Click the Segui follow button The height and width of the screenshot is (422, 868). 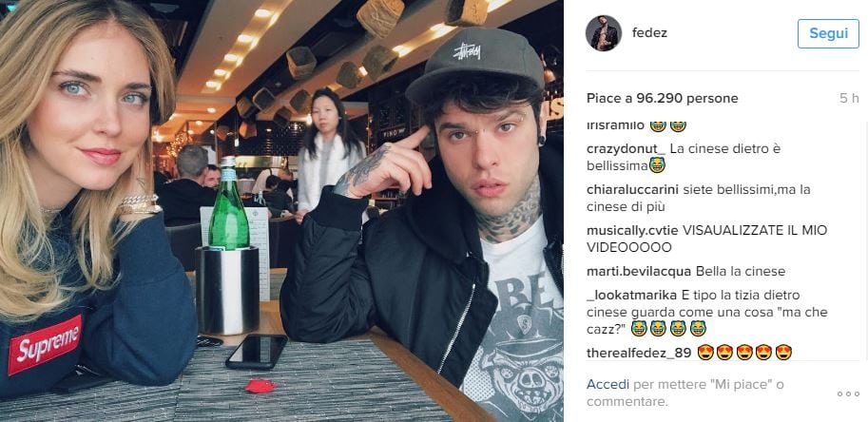[x=828, y=33]
